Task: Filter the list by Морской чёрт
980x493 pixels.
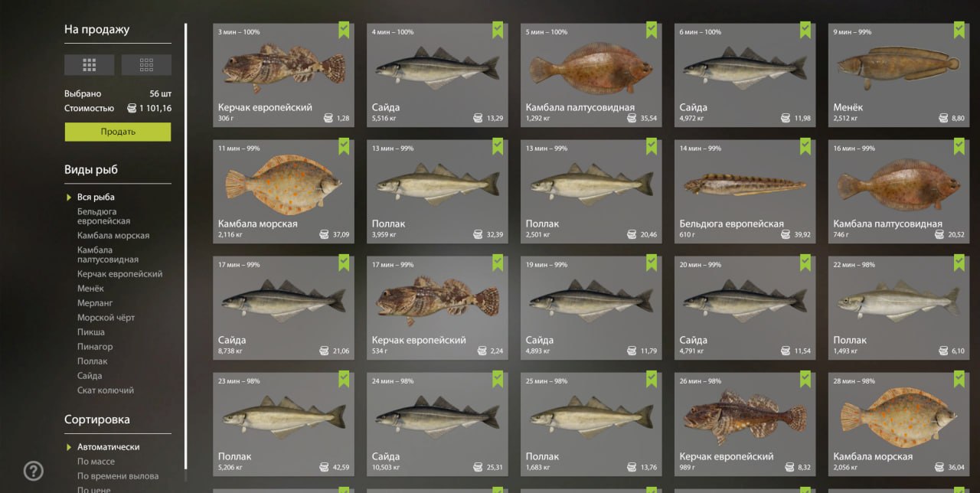Action: (106, 318)
